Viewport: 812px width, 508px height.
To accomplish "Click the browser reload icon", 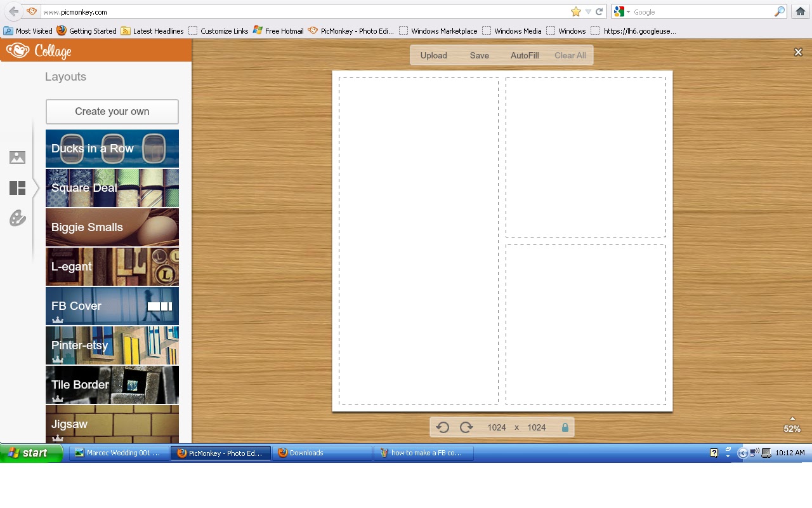I will [x=599, y=11].
